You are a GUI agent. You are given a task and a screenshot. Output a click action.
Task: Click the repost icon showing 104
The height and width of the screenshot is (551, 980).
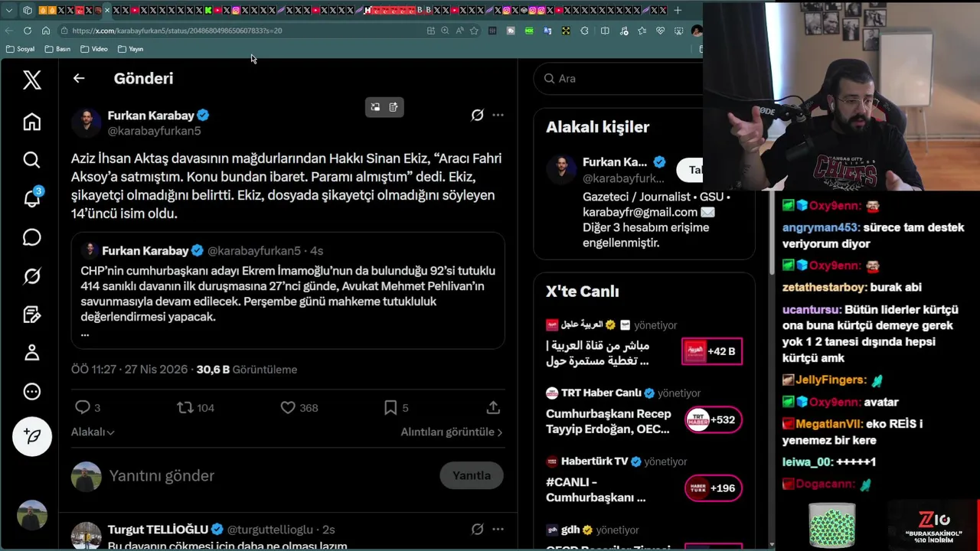pos(186,407)
